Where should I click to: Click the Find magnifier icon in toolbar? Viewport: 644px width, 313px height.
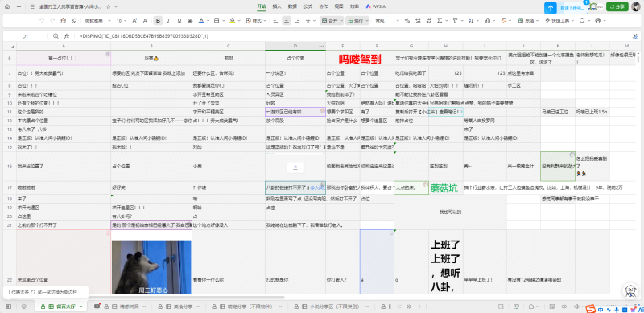pos(582,21)
